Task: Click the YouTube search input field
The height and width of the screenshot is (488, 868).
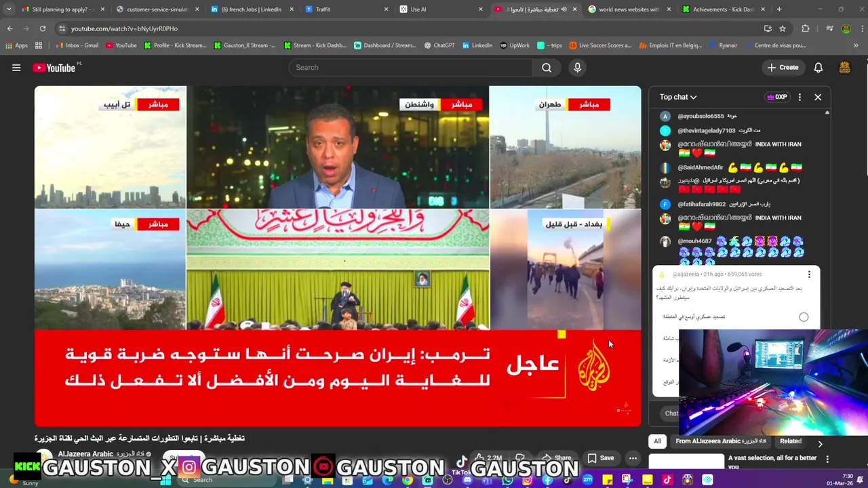Action: tap(410, 68)
